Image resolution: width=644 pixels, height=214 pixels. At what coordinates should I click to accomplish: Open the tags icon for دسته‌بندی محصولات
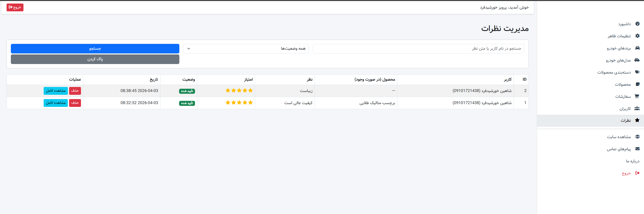click(x=637, y=72)
